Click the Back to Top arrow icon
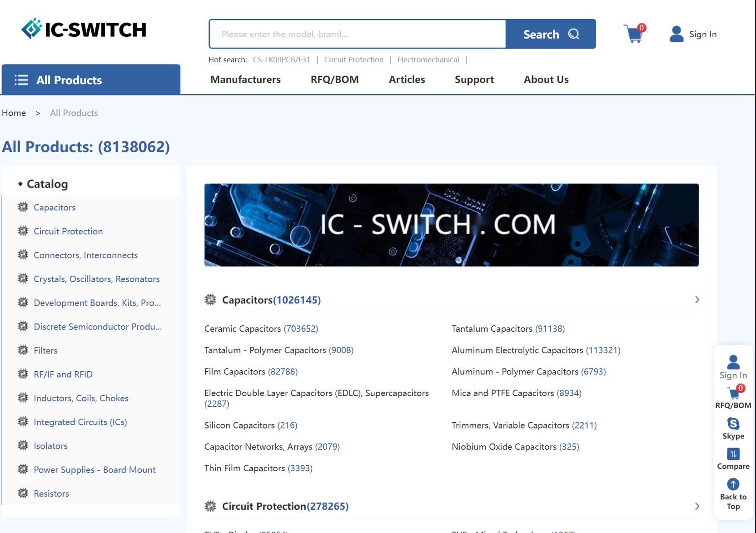 pos(733,484)
